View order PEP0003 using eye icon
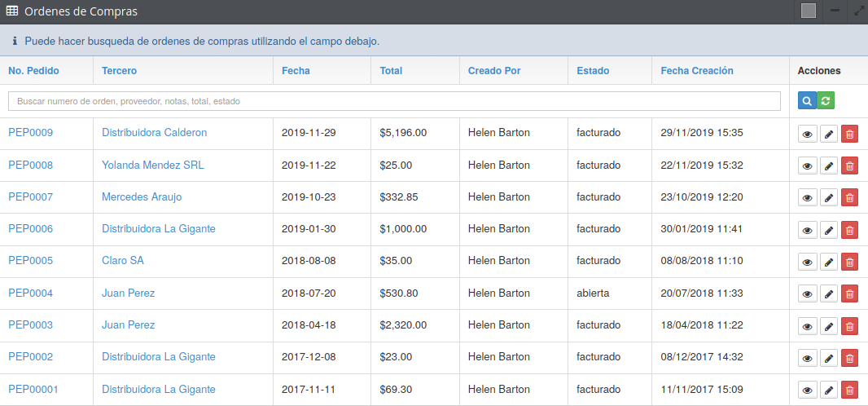Viewport: 868px width, 406px height. tap(808, 326)
